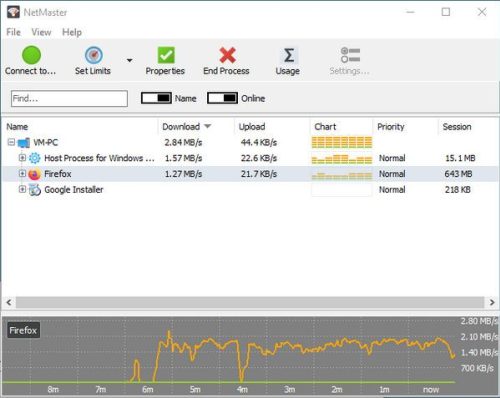Toggle the Online filter switch
This screenshot has width=500, height=398.
point(222,98)
